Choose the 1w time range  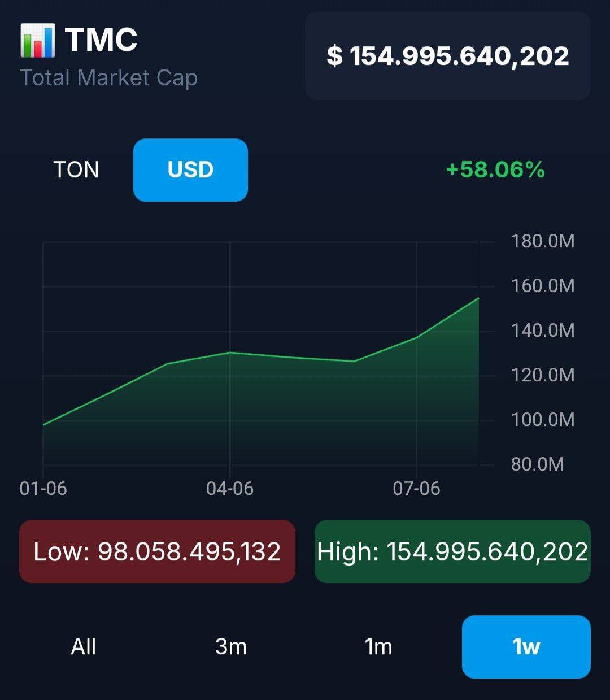tap(526, 646)
